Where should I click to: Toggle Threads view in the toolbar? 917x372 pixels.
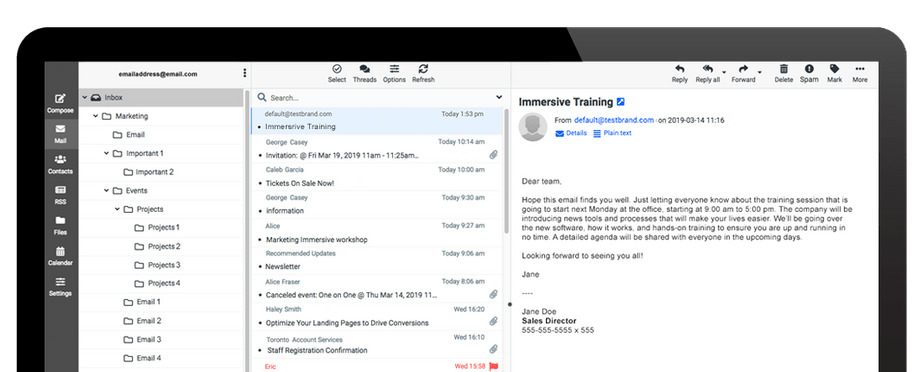(x=364, y=69)
